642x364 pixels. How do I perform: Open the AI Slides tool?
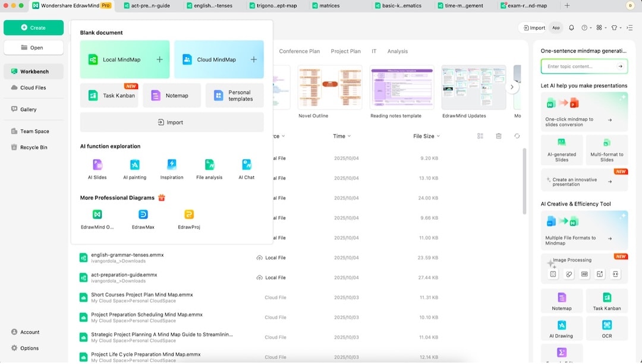click(x=97, y=167)
